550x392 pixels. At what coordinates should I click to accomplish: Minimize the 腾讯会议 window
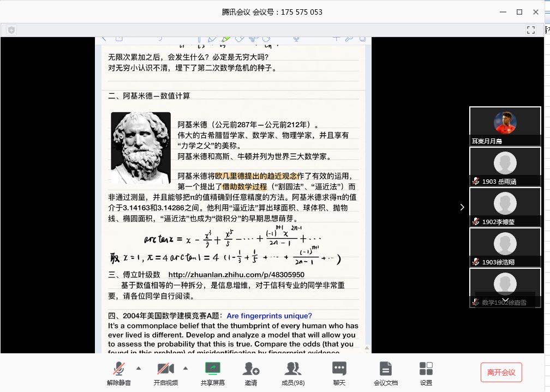tap(503, 12)
